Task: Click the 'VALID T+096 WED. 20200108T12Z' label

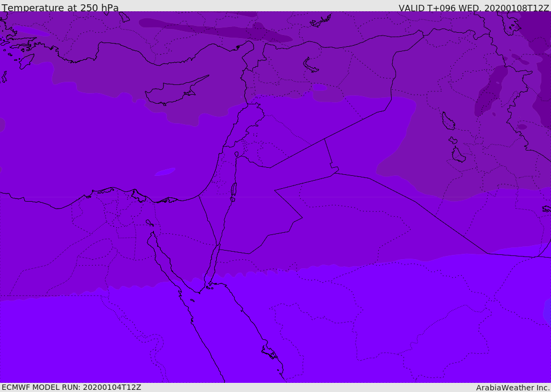Action: [x=474, y=8]
